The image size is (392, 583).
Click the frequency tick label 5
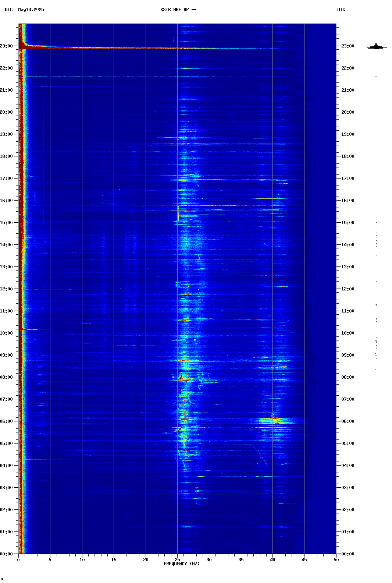(x=50, y=560)
